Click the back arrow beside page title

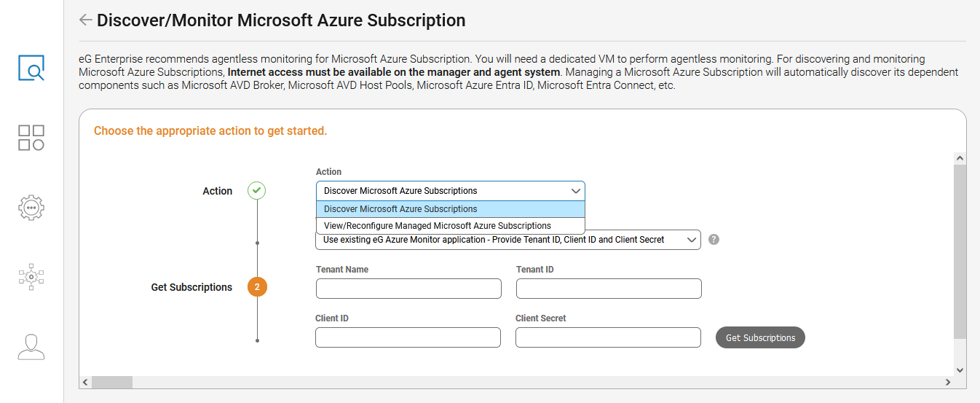pyautogui.click(x=86, y=20)
